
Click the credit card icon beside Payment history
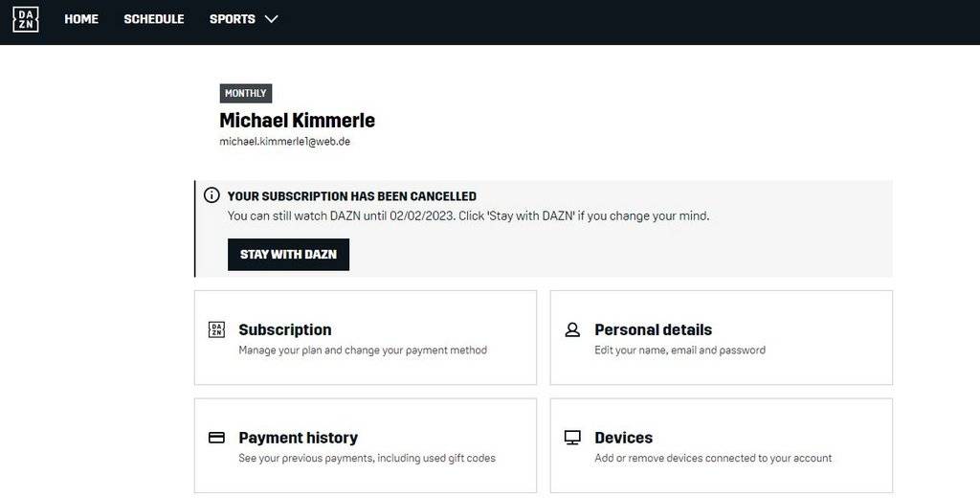coord(216,438)
